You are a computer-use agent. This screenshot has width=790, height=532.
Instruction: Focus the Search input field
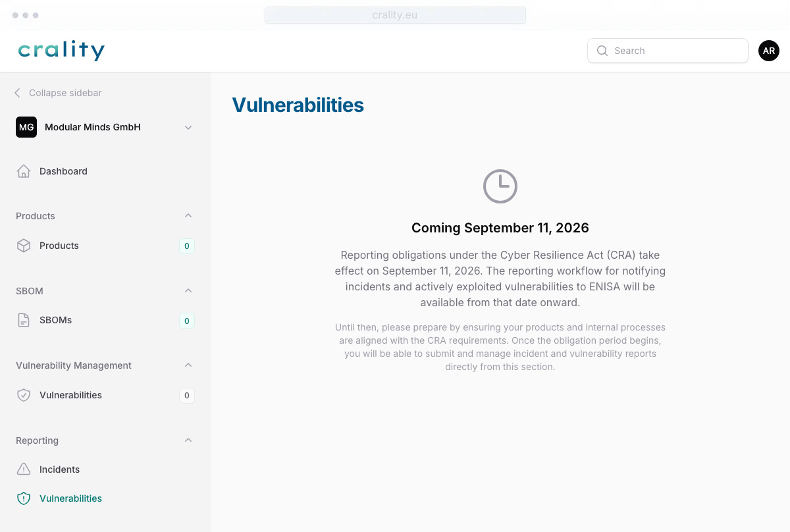pos(668,51)
